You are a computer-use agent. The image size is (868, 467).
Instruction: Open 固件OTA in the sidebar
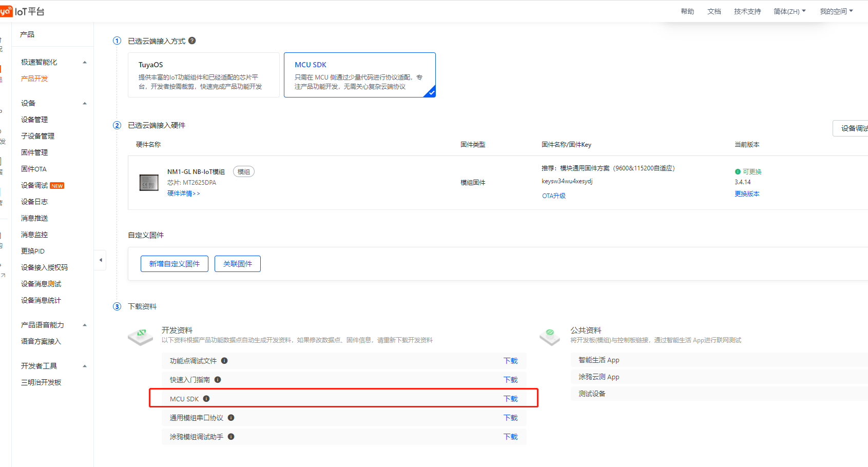coord(34,169)
